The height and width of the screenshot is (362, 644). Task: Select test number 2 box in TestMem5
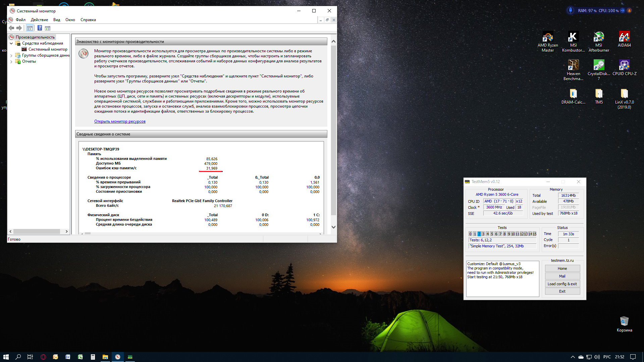[479, 234]
